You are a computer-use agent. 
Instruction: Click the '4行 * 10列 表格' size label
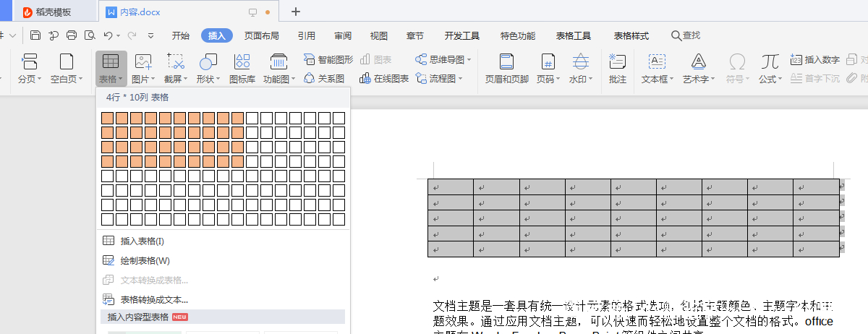(x=137, y=97)
